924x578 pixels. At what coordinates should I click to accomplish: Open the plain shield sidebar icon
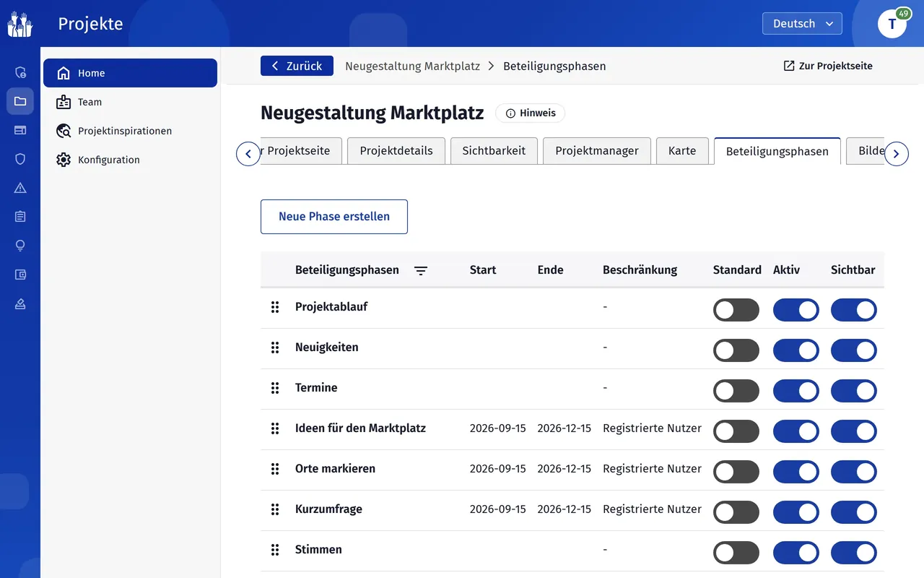point(20,159)
